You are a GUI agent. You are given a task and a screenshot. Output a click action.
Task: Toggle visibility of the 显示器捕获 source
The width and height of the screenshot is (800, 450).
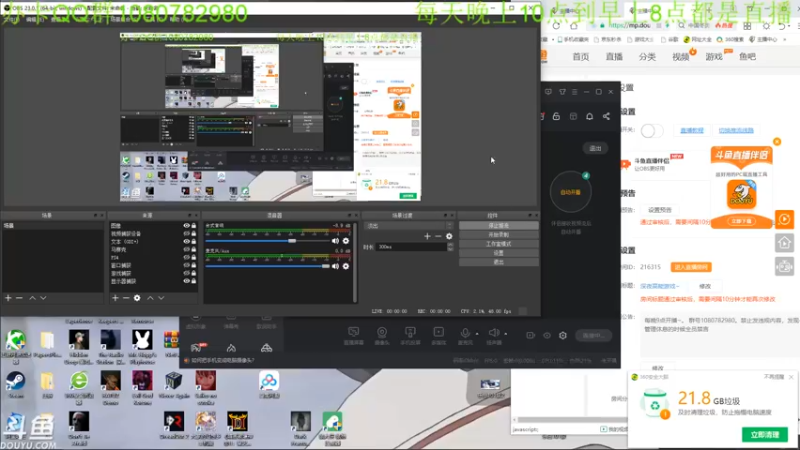187,281
